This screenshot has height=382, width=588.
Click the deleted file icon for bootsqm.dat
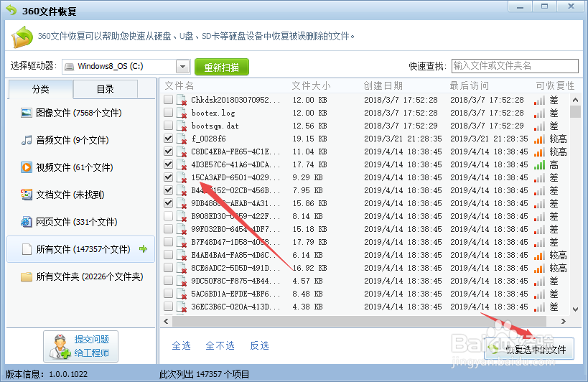[182, 126]
